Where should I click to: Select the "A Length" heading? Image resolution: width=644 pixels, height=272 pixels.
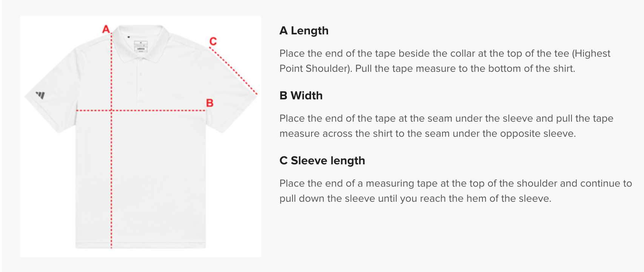(x=304, y=31)
